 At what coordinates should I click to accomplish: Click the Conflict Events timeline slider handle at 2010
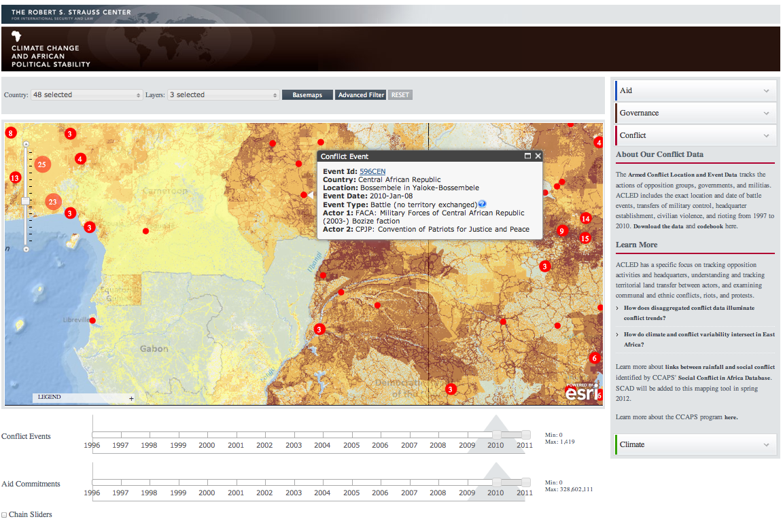[497, 434]
